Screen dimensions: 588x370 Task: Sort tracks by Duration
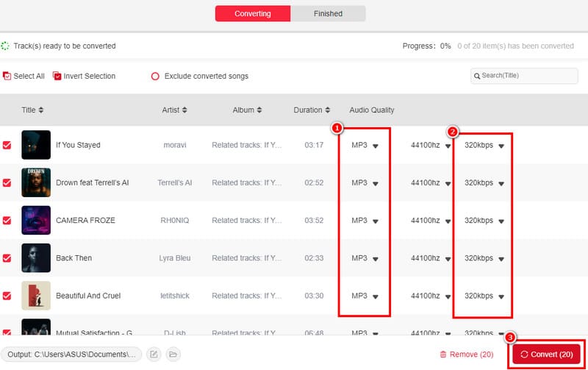[312, 110]
